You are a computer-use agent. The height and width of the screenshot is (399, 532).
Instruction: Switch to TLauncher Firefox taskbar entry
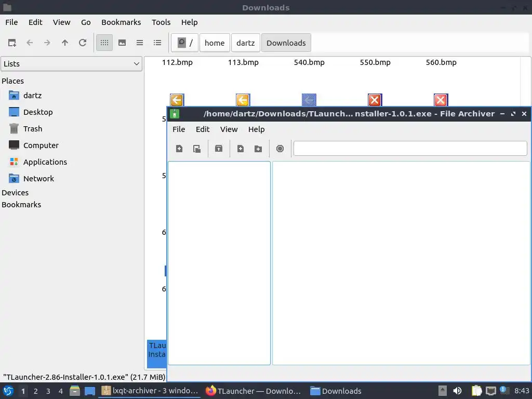click(x=253, y=391)
